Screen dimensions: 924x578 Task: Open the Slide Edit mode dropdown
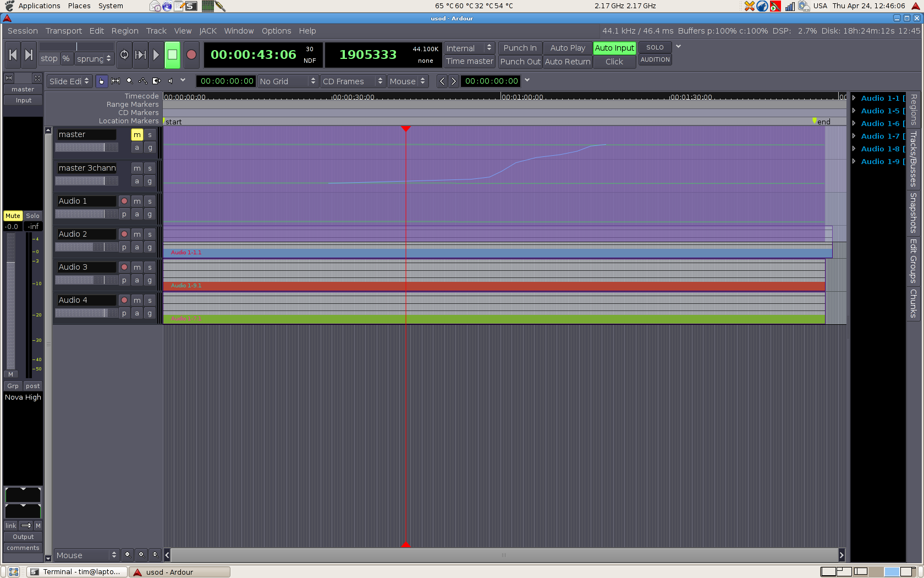[69, 81]
